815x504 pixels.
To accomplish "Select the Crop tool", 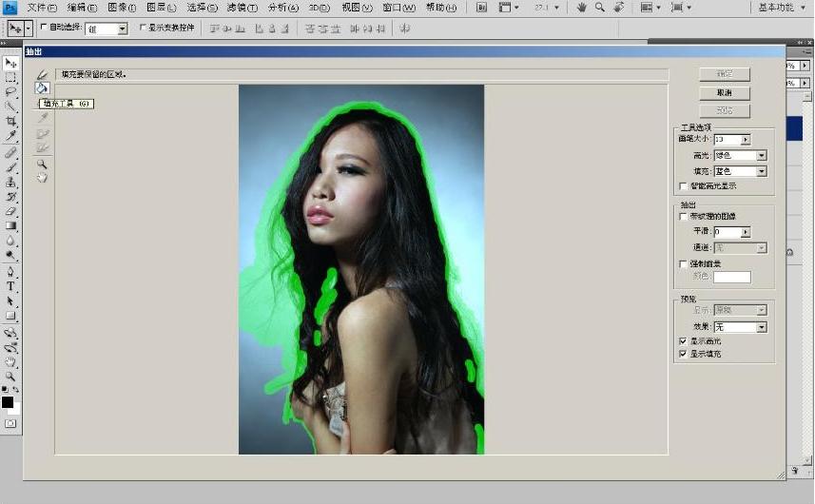I will click(10, 121).
